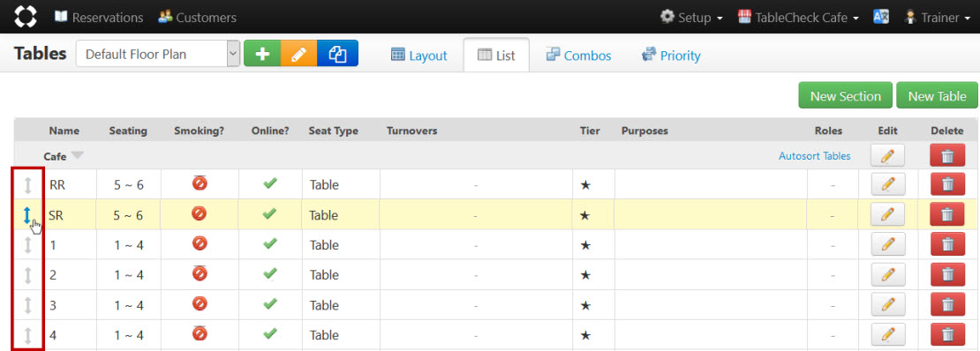This screenshot has width=980, height=351.
Task: Edit table RR using pencil icon
Action: [x=887, y=185]
